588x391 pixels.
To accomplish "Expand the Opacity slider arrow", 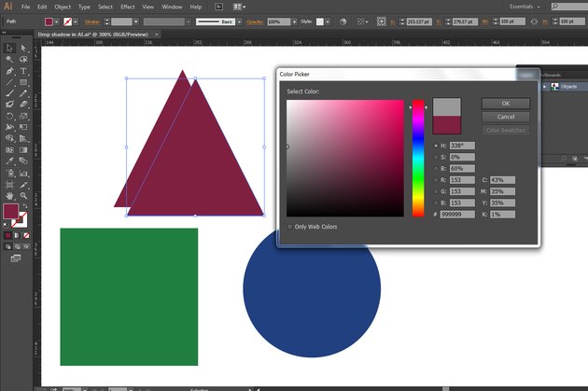I will [295, 21].
